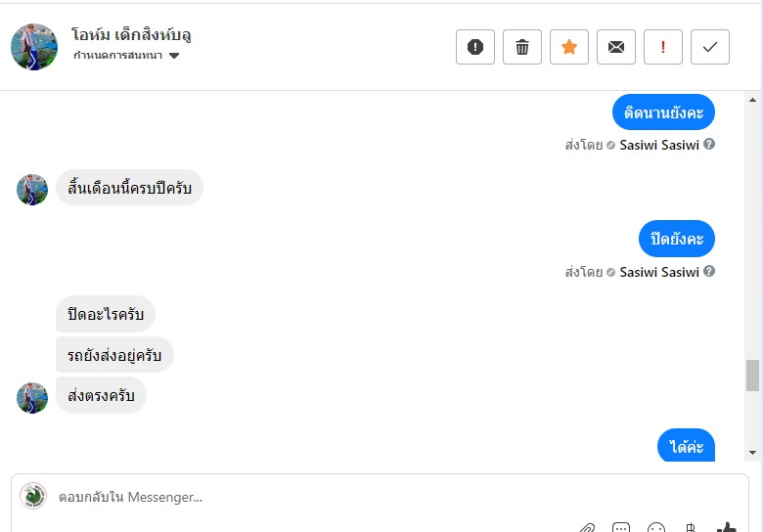
Task: Click help icon beside first Sasiwi Sasiwi
Action: [709, 144]
